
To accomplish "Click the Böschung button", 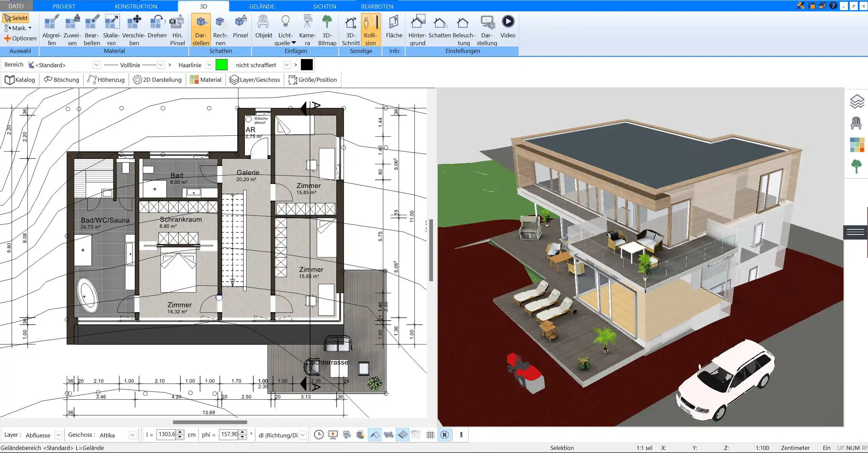I will coord(61,80).
